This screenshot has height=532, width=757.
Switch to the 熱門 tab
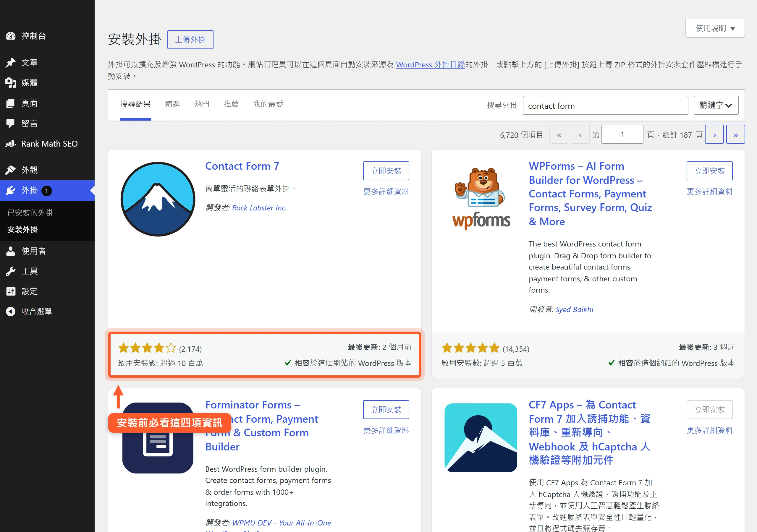coord(202,104)
